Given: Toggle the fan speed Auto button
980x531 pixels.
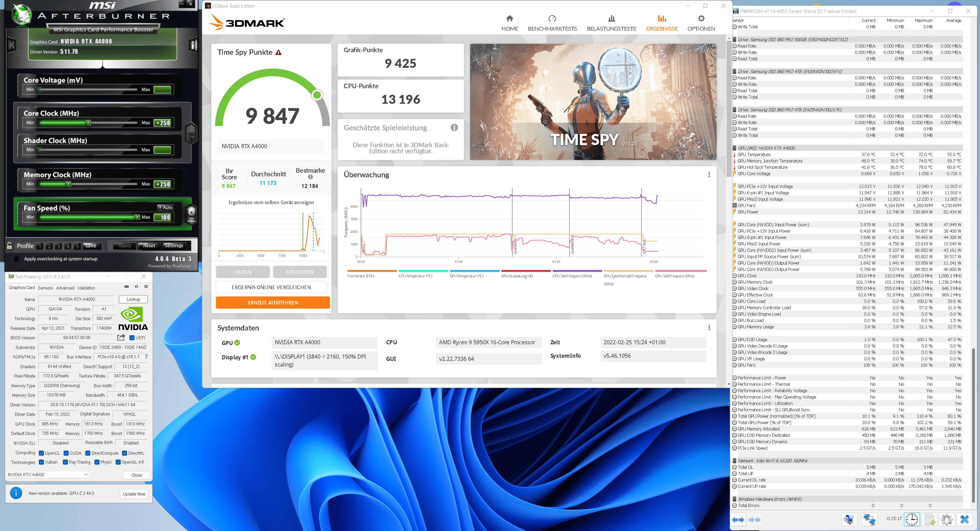Looking at the screenshot, I should coord(165,208).
